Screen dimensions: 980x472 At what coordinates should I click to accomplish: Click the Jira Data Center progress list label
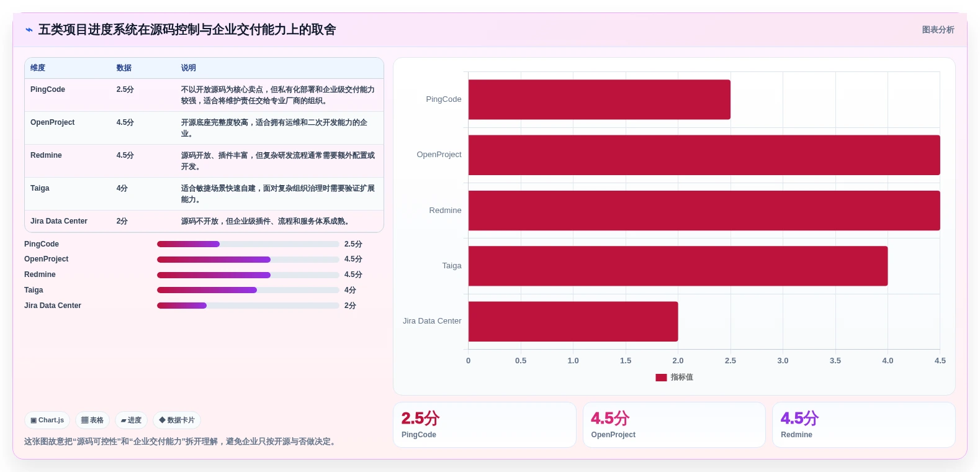tap(53, 306)
